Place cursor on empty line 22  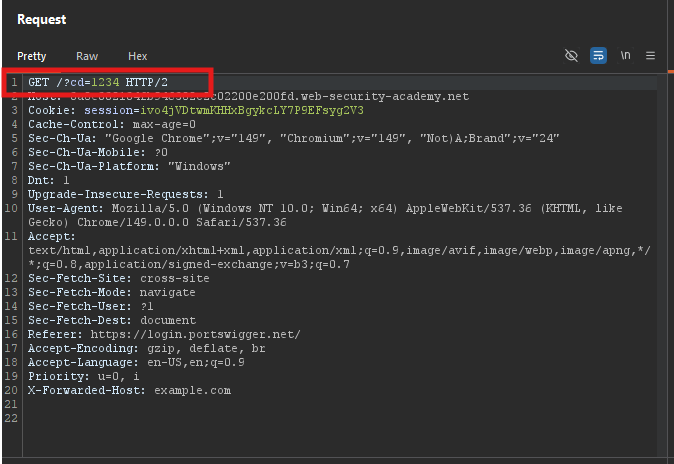coord(340,418)
